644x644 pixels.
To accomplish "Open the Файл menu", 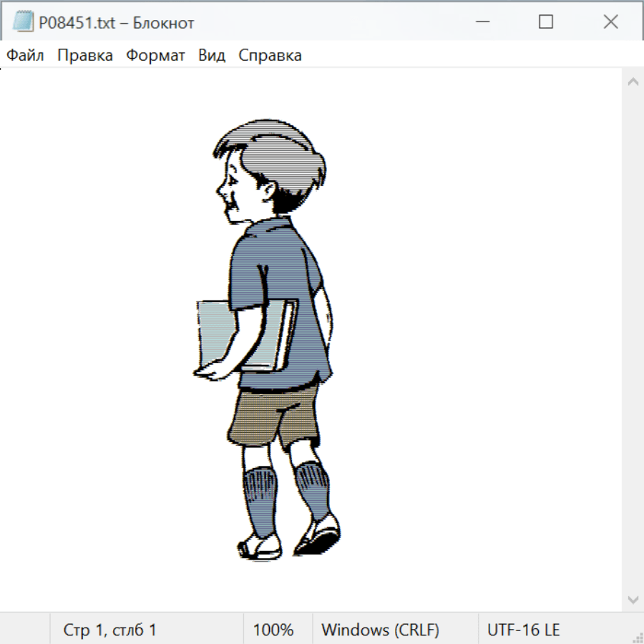I will click(26, 56).
